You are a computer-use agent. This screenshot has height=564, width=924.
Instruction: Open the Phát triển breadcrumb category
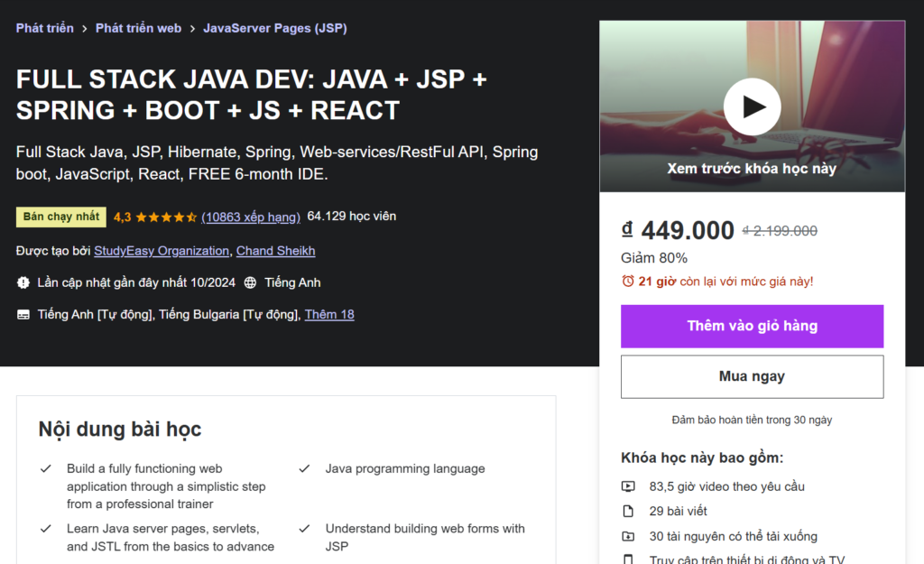[45, 28]
